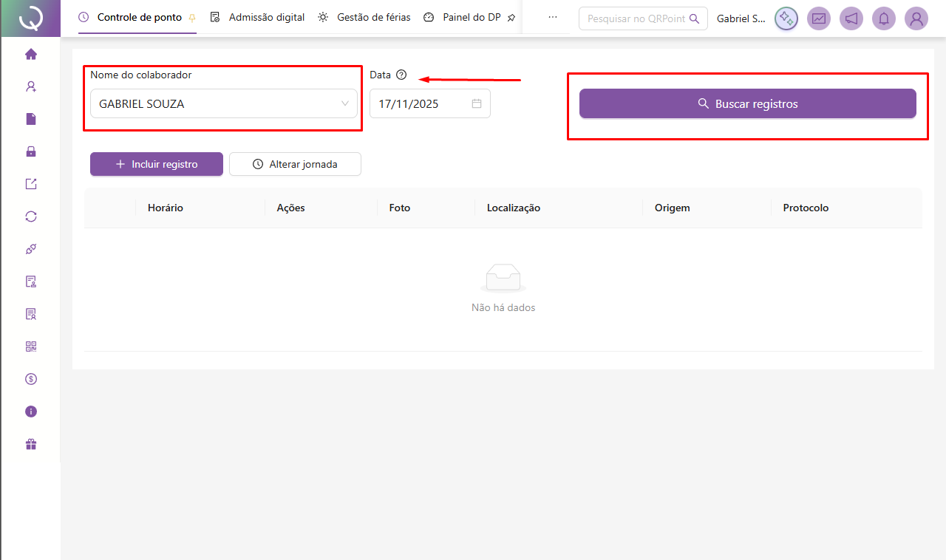This screenshot has height=560, width=946.
Task: Click the Incluir registro button
Action: point(157,164)
